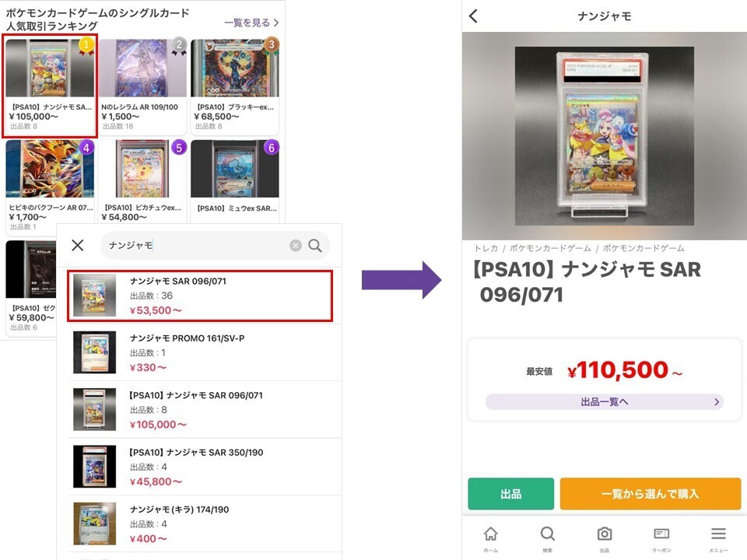Tap the 検索 search icon in the bottom bar
Image resolution: width=747 pixels, height=560 pixels.
tap(548, 537)
